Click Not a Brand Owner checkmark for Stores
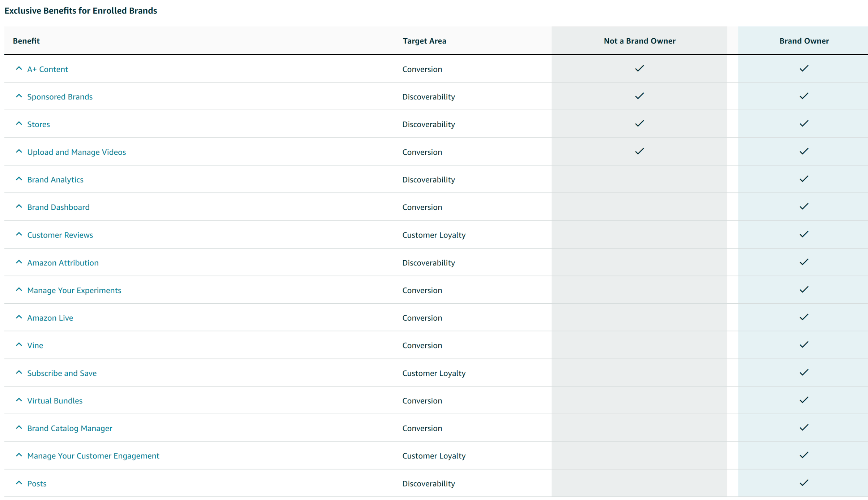Viewport: 868px width, 500px height. click(639, 123)
